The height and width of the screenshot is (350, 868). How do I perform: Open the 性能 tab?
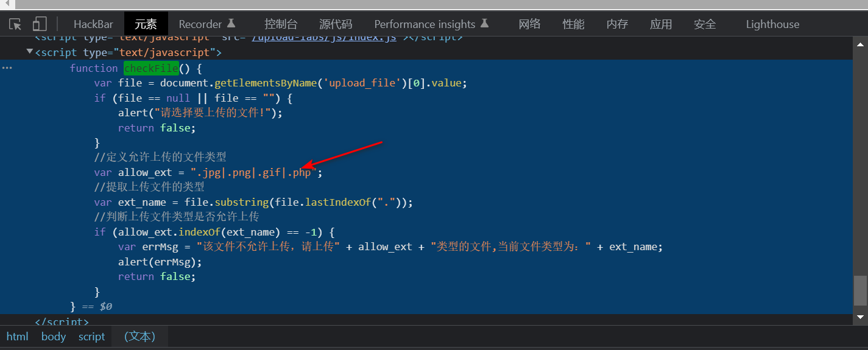click(x=573, y=24)
